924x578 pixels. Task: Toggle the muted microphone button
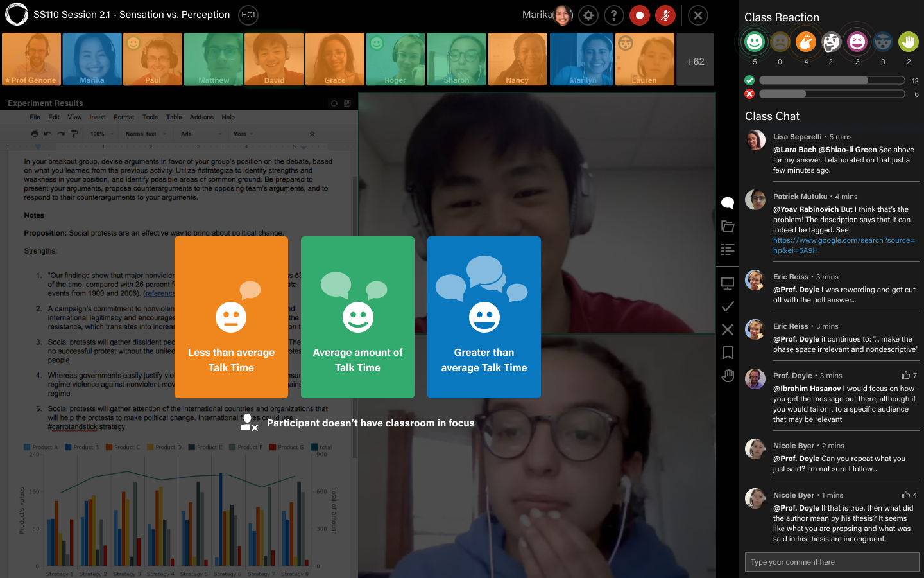665,15
